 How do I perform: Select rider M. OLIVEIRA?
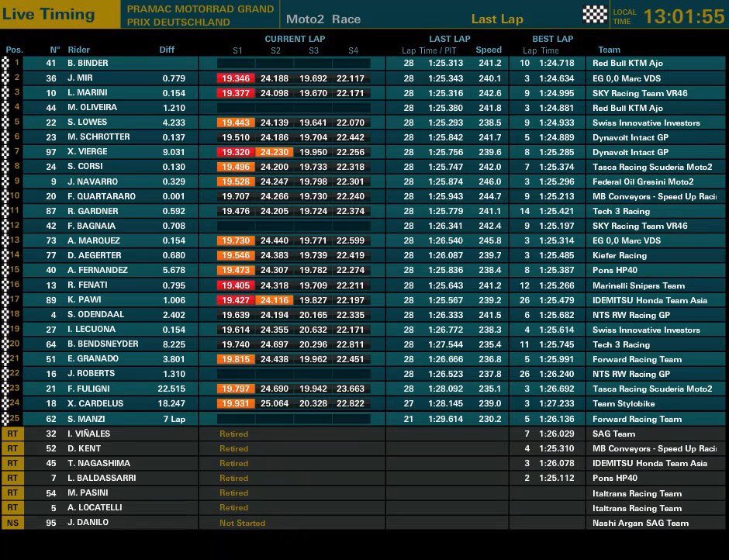tap(92, 108)
